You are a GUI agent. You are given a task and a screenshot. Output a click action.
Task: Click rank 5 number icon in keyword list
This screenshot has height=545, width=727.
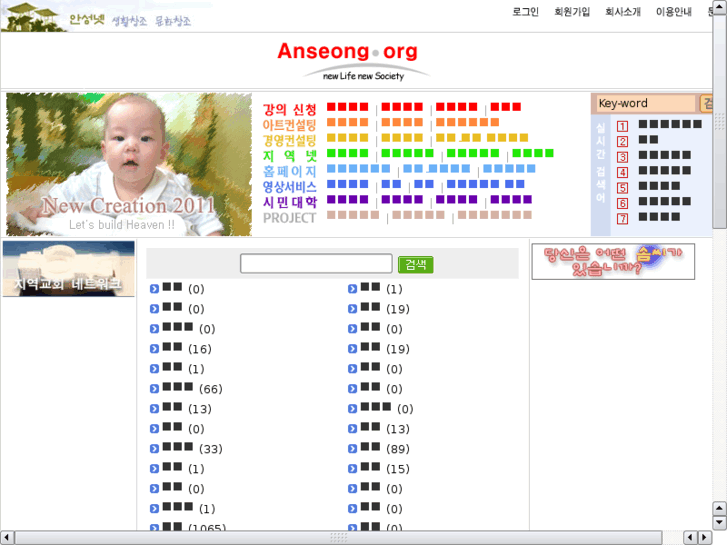pyautogui.click(x=622, y=188)
